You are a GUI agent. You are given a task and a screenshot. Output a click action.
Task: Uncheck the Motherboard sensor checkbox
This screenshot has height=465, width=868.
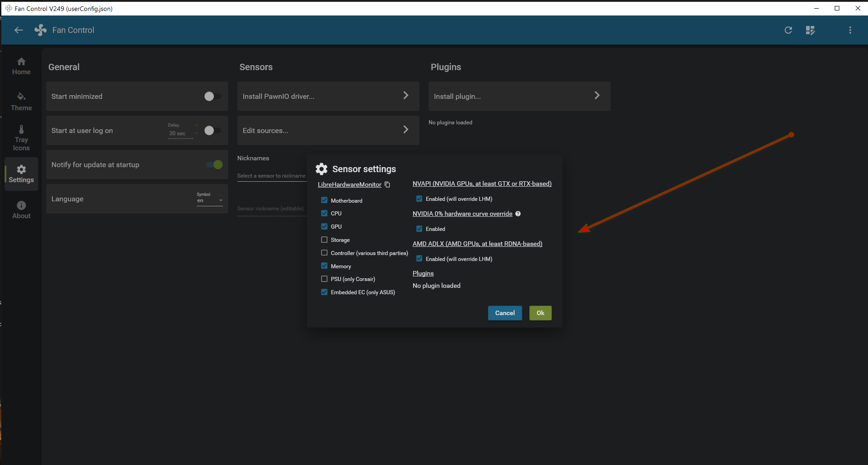pos(324,200)
